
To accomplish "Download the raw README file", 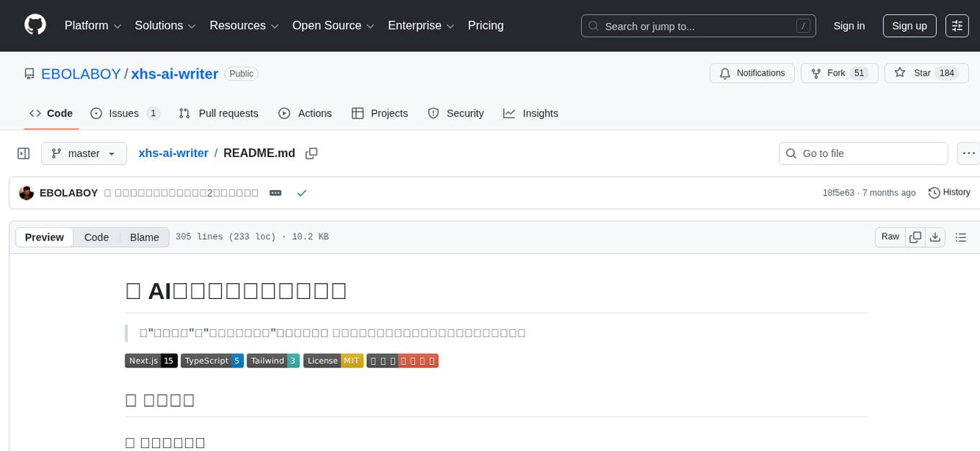I will tap(935, 236).
